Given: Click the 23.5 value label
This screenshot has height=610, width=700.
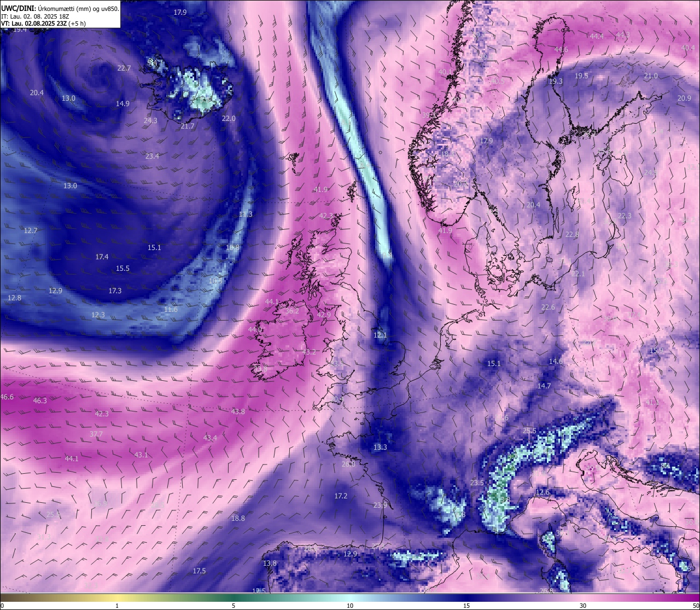Looking at the screenshot, I should pyautogui.click(x=477, y=483).
